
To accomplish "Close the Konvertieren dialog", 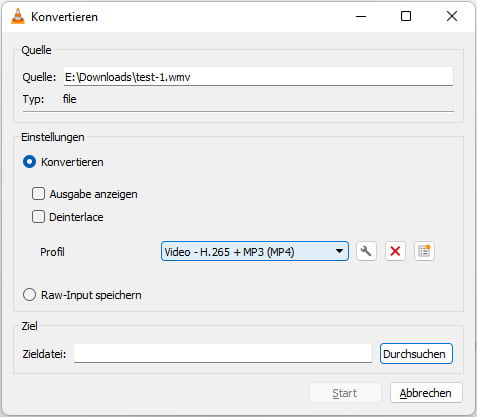I will click(452, 16).
